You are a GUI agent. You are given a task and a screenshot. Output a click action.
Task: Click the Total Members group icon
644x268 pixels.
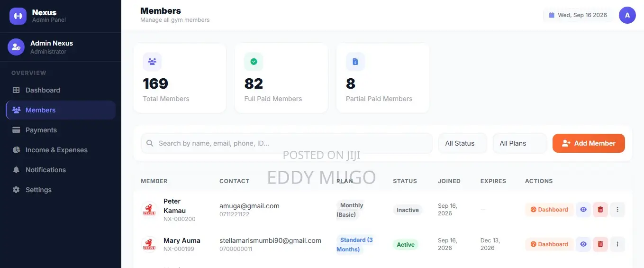tap(152, 62)
